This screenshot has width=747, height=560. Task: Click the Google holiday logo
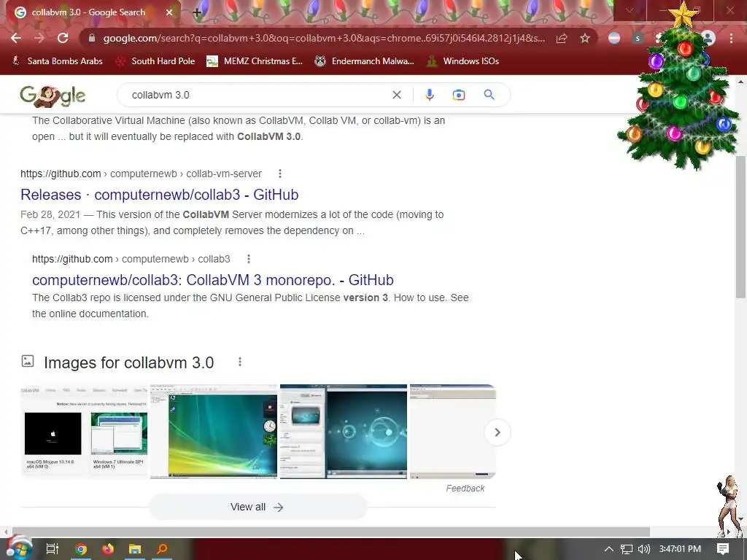(x=53, y=96)
